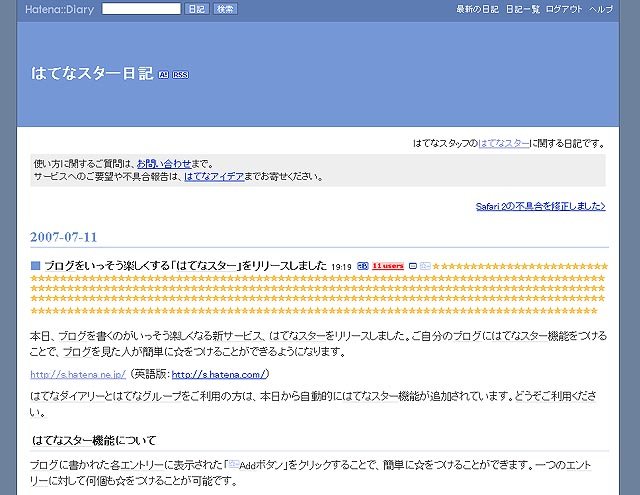Screen dimensions: 640x495
Task: Go to Safari 2の不具合を修正しました entry
Action: coord(540,206)
